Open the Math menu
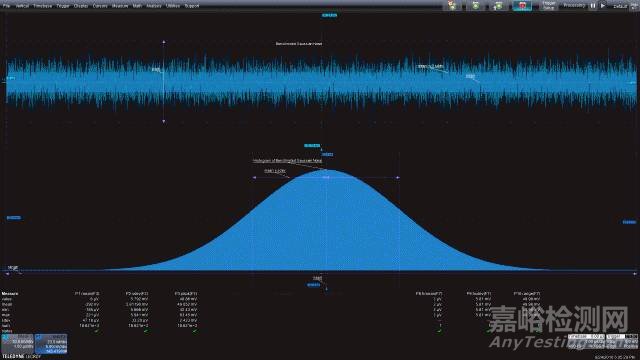This screenshot has width=640, height=360. click(137, 6)
